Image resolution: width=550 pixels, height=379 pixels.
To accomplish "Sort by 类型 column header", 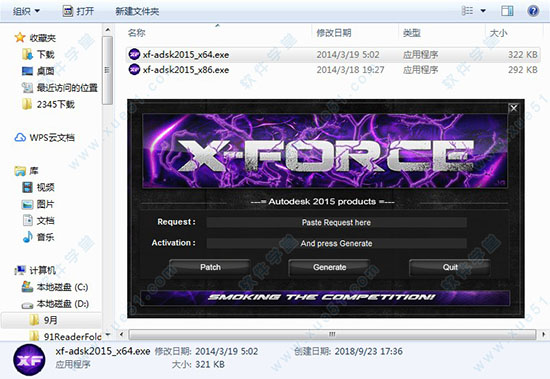I will pyautogui.click(x=412, y=33).
